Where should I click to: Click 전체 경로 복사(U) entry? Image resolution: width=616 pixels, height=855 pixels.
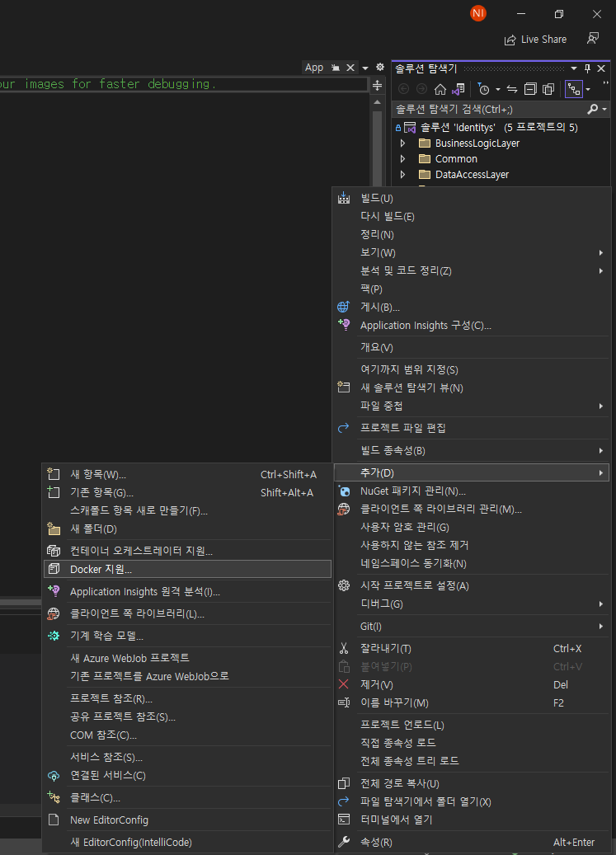[472, 783]
